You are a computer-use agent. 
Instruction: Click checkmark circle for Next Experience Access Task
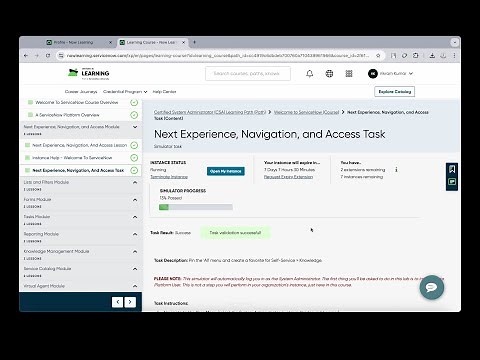[x=134, y=170]
